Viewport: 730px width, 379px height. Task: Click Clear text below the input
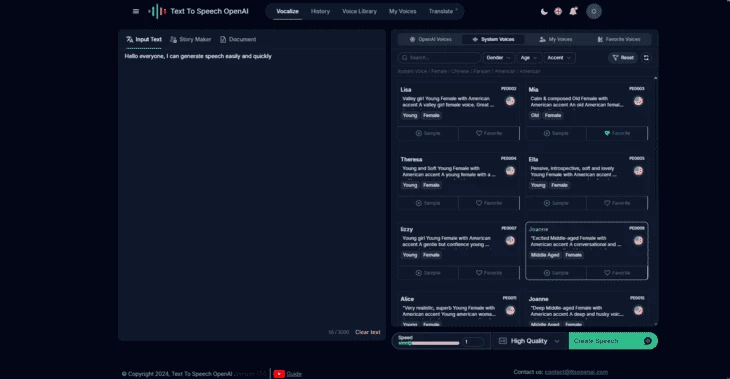(367, 332)
